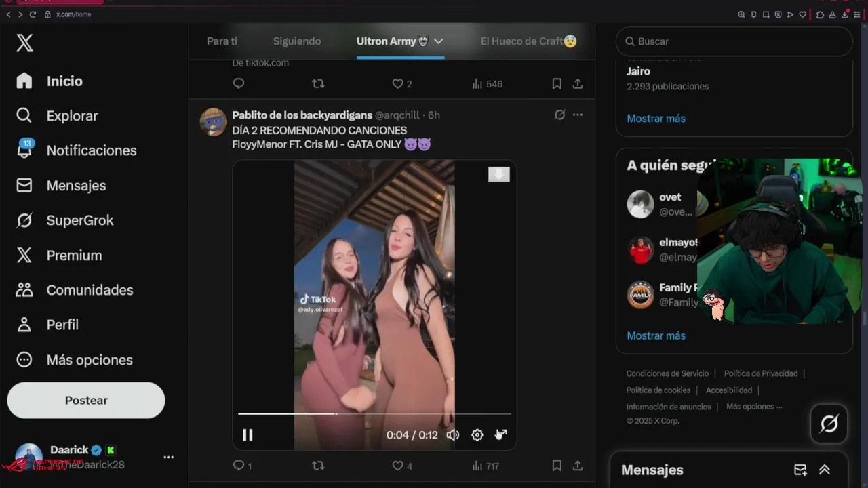Image resolution: width=868 pixels, height=488 pixels.
Task: Seek on the video progress bar
Action: (374, 413)
